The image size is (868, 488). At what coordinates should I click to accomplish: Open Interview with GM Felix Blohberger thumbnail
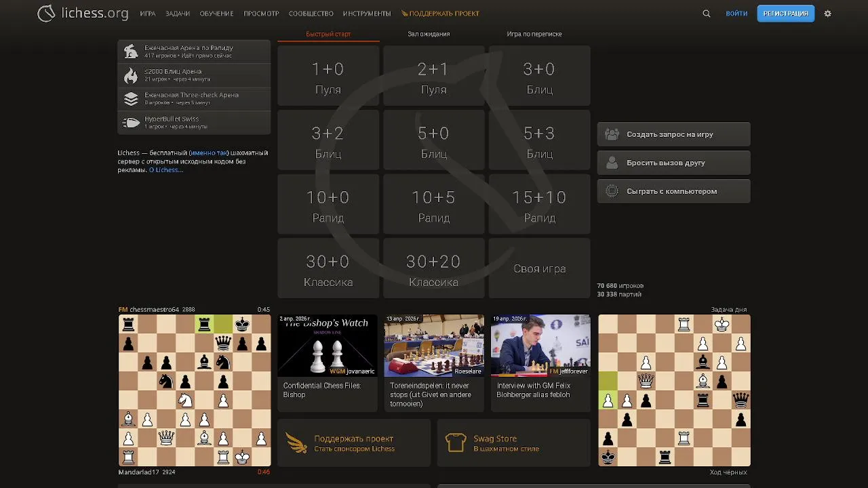[x=540, y=345]
